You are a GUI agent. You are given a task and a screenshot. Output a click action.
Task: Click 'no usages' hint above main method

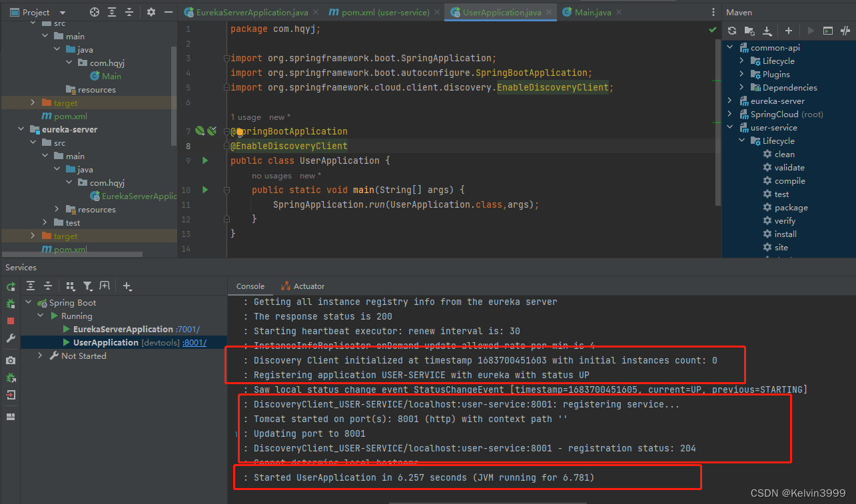pyautogui.click(x=272, y=176)
